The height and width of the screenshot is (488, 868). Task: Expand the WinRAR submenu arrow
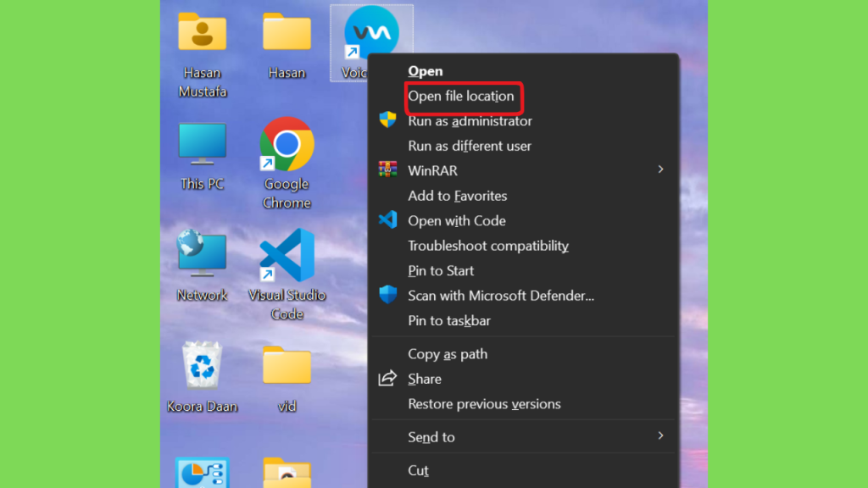[660, 169]
